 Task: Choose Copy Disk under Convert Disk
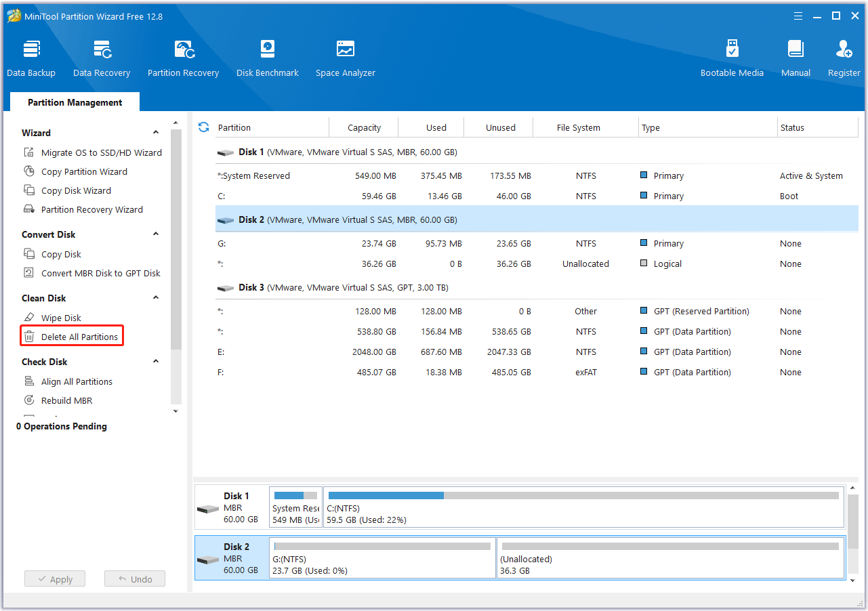click(52, 254)
